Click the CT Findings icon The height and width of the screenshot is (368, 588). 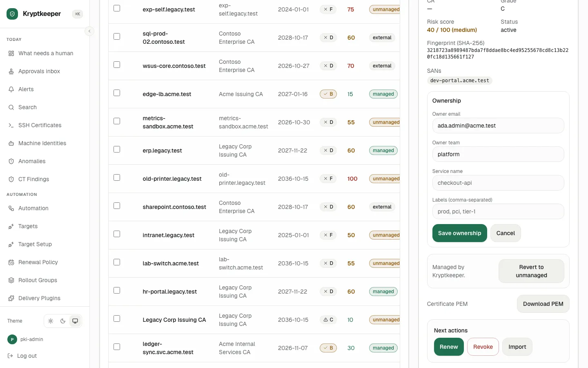11,179
